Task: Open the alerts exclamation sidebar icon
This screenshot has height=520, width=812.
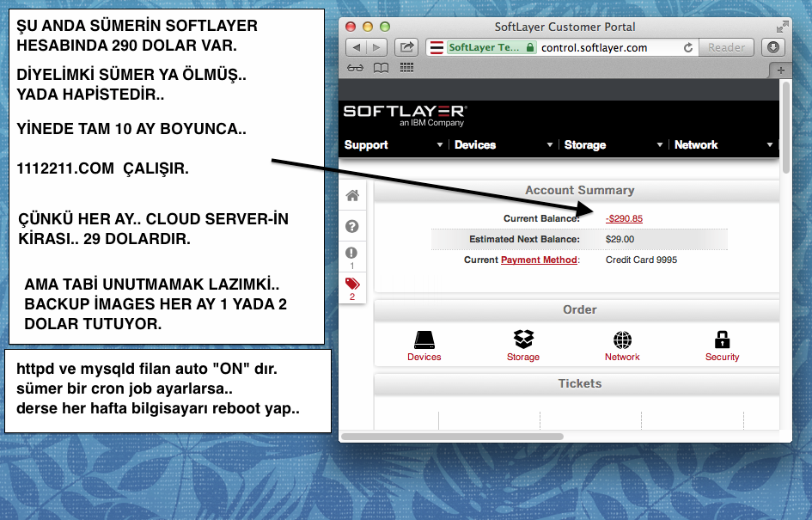Action: coord(352,253)
